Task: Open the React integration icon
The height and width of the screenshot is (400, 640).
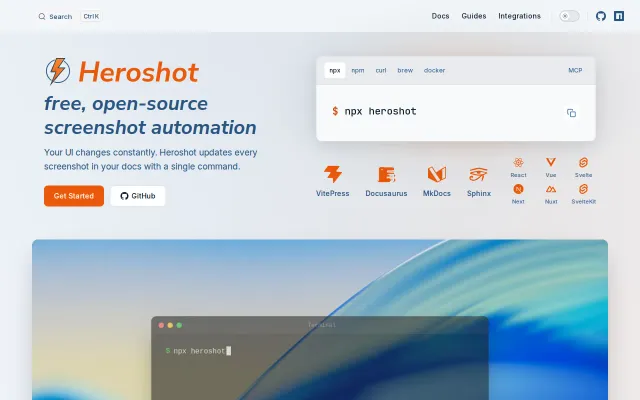Action: click(x=518, y=162)
